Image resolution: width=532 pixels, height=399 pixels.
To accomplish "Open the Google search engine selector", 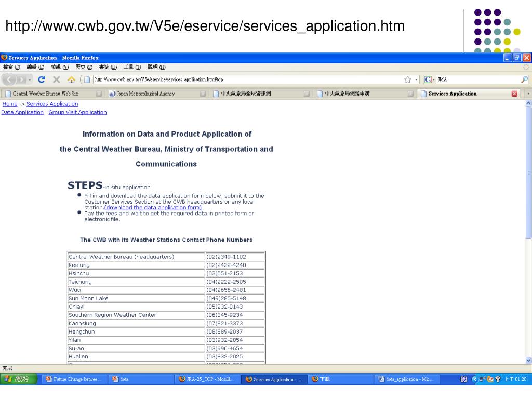I will [x=430, y=79].
